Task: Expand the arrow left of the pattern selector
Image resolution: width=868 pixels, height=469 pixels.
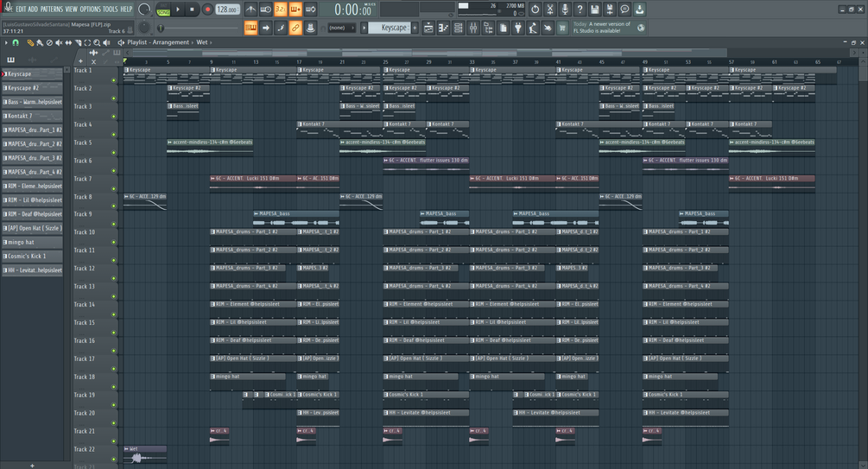Action: tap(364, 28)
